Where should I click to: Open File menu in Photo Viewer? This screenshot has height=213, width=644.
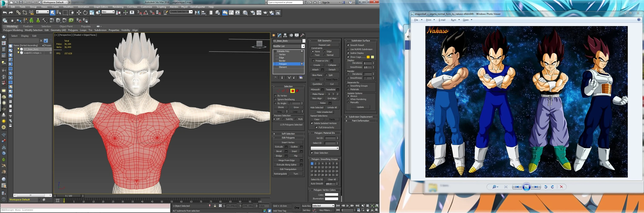pos(416,20)
